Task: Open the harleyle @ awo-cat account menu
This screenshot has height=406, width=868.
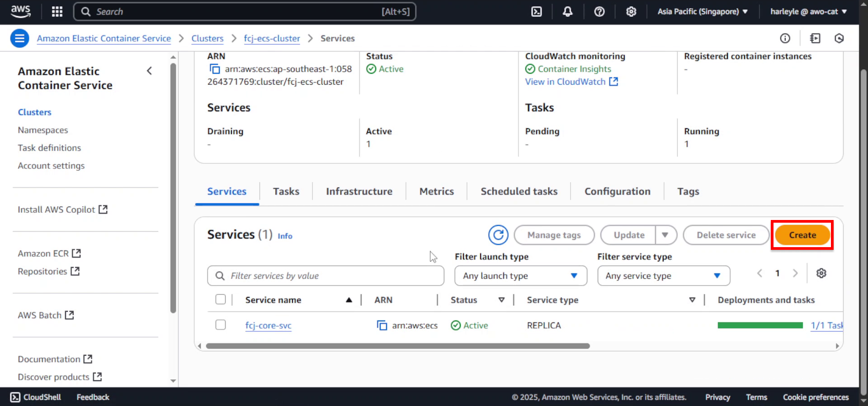Action: [809, 12]
